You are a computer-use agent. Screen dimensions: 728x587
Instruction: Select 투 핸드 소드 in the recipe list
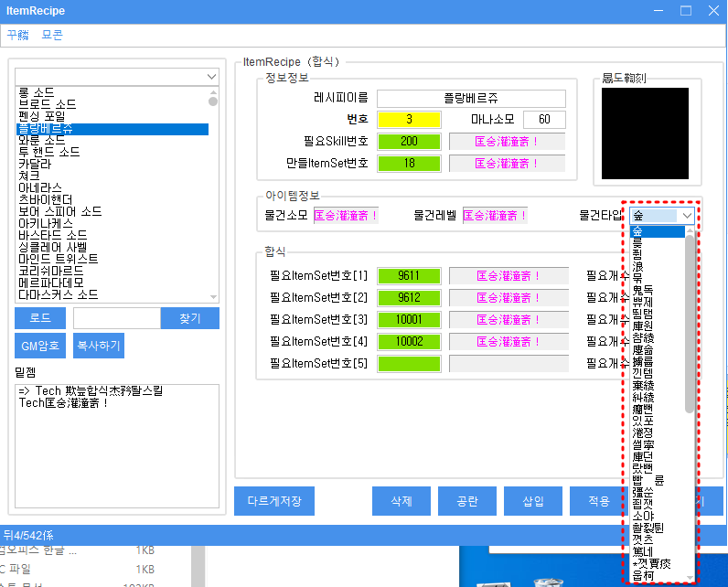48,152
